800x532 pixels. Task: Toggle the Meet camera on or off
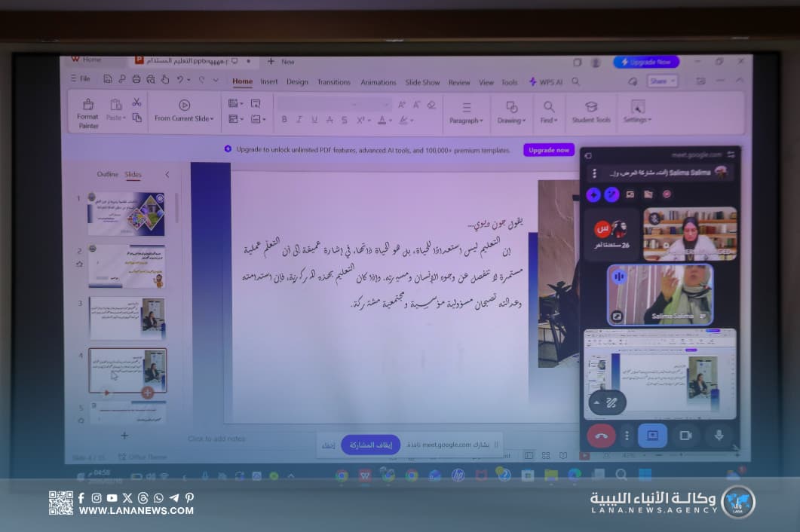pyautogui.click(x=685, y=436)
